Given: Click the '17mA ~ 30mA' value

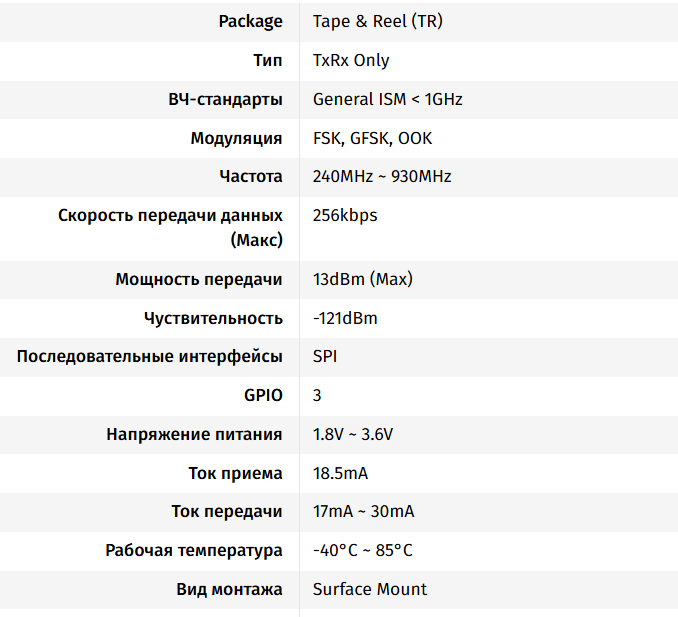Looking at the screenshot, I should click(x=363, y=511).
